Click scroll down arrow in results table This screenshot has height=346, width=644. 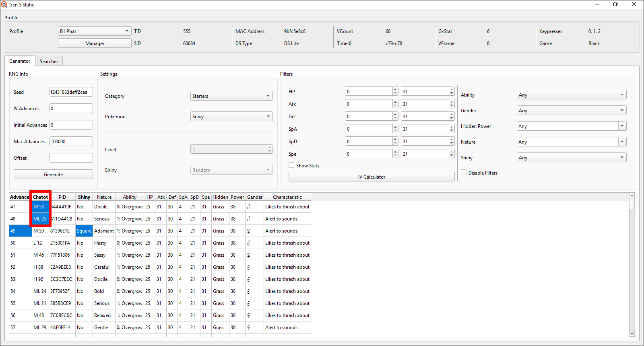pos(632,334)
